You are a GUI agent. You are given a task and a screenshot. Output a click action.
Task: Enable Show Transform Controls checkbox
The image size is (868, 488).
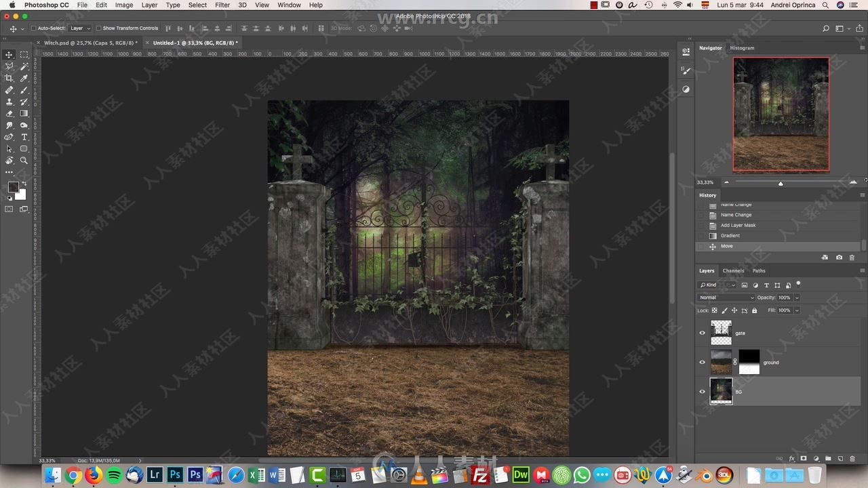click(98, 28)
